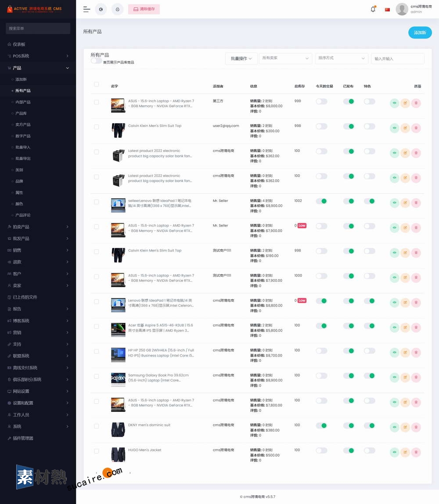Click the printer icon in the top bar
Screen dimensions: 439x504
(x=117, y=9)
